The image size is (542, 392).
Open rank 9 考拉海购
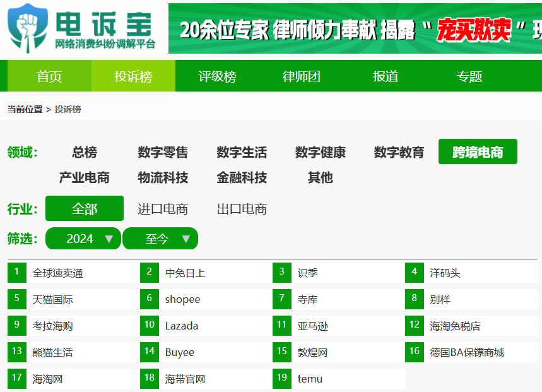coord(73,326)
